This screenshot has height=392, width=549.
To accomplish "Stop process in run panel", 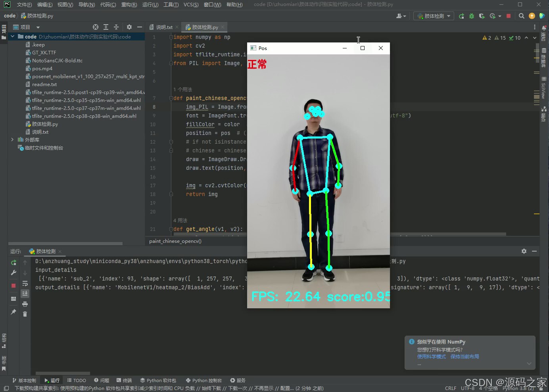I will coord(13,285).
